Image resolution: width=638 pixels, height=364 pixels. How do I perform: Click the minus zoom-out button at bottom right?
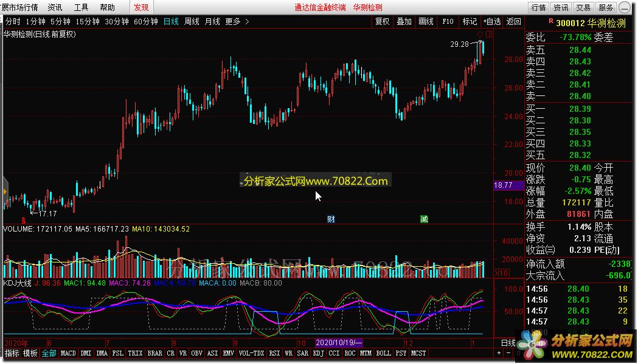tap(508, 353)
